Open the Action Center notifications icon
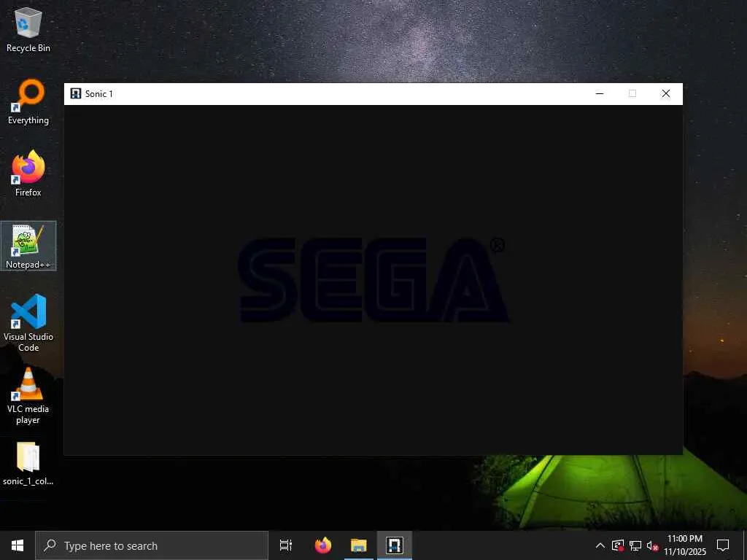The width and height of the screenshot is (747, 560). pyautogui.click(x=723, y=545)
